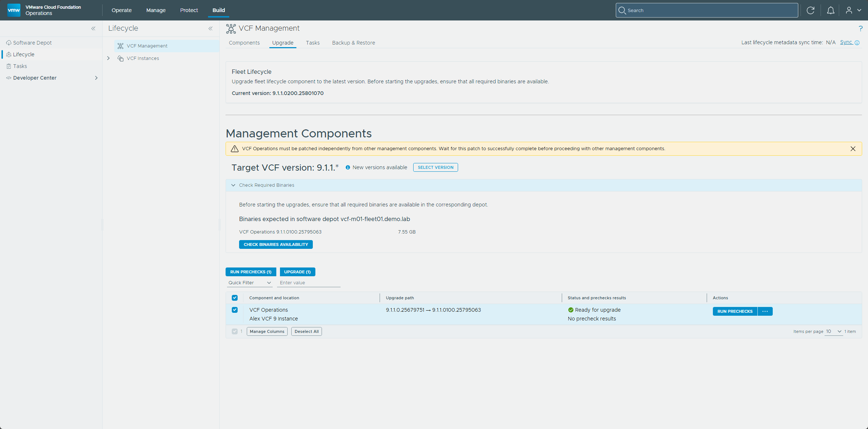
Task: Click the Tasks sidebar icon
Action: 9,66
